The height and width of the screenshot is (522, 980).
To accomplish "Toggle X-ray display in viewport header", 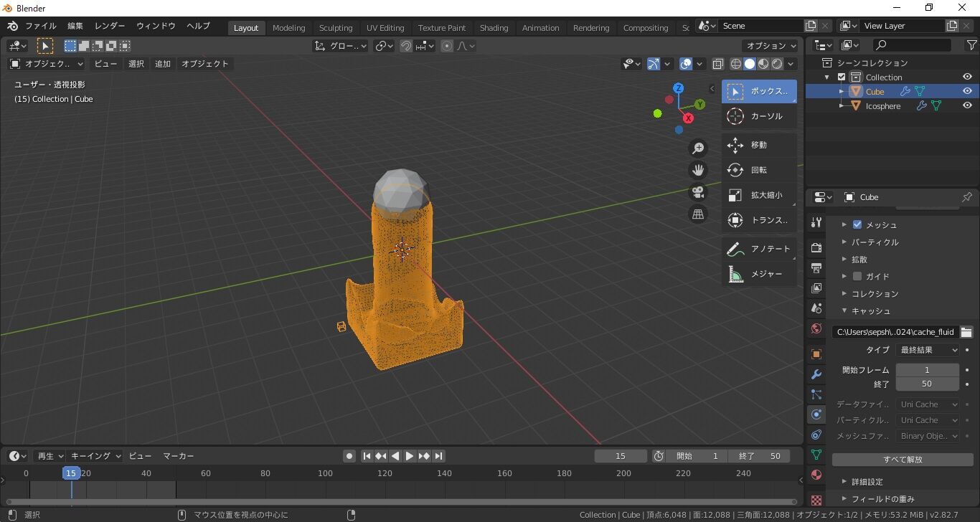I will pyautogui.click(x=717, y=64).
